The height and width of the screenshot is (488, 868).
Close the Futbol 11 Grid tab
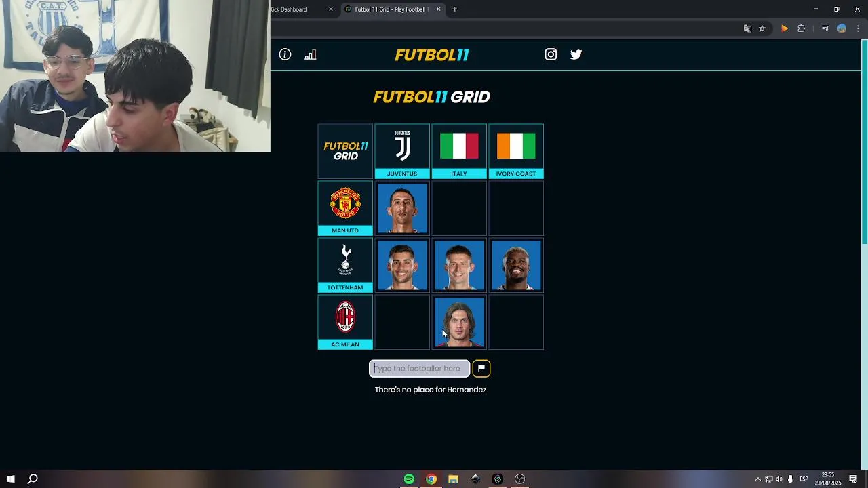pyautogui.click(x=438, y=9)
